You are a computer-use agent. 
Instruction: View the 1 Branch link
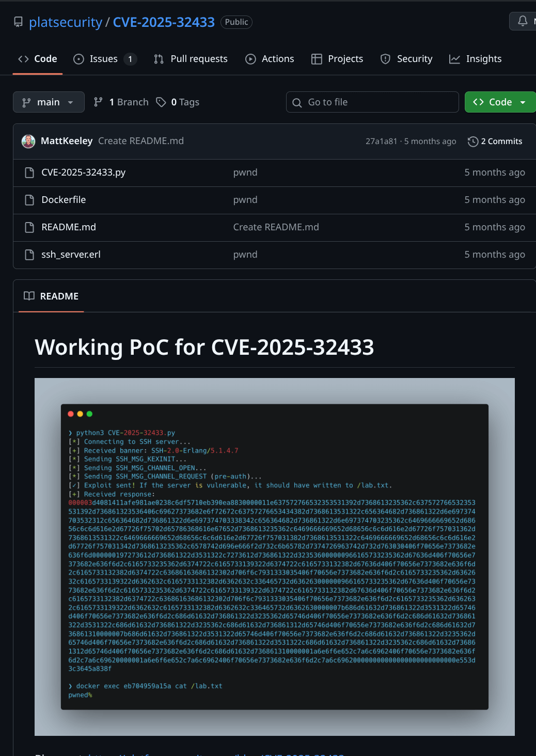121,102
